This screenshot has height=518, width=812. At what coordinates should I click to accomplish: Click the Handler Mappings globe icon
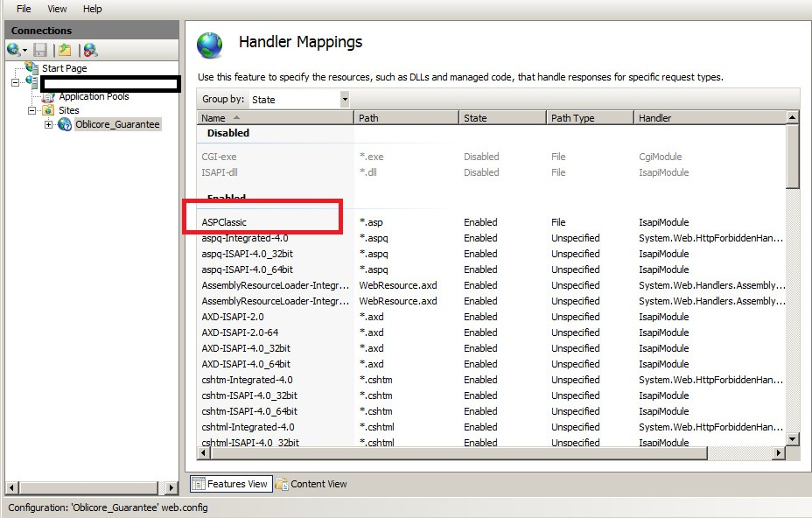tap(210, 45)
